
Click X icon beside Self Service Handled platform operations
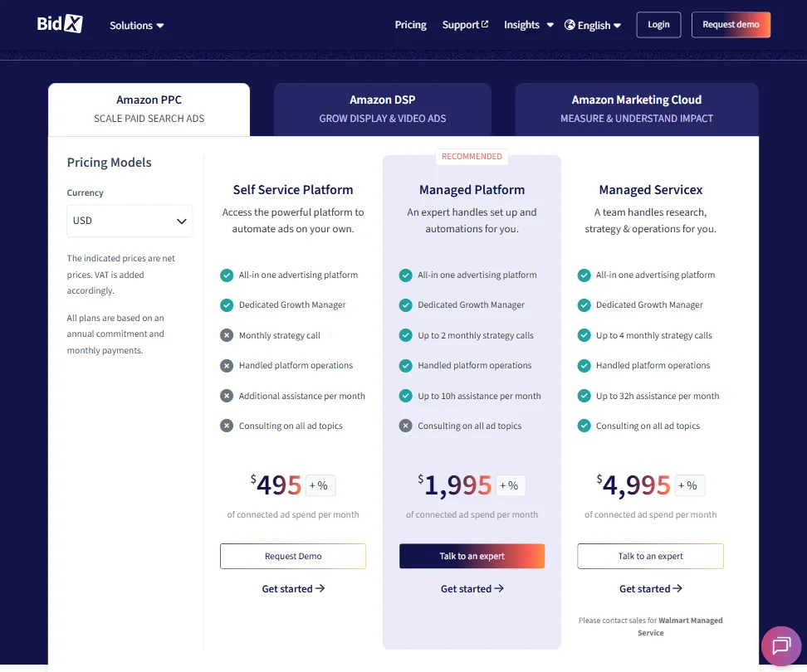(x=227, y=366)
